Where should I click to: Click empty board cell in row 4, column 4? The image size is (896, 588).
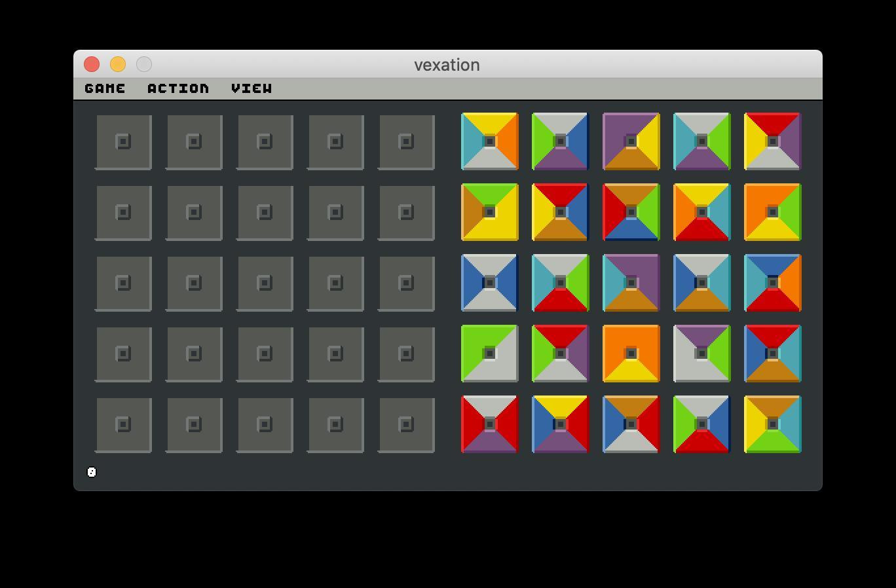(x=335, y=354)
